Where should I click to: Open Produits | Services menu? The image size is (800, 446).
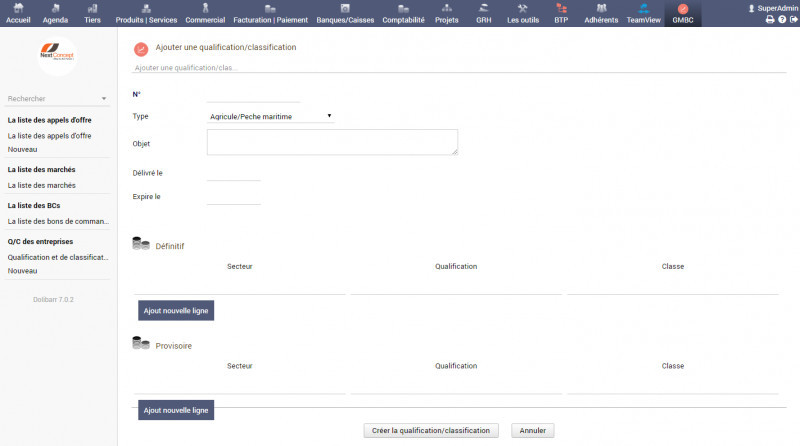[x=146, y=14]
